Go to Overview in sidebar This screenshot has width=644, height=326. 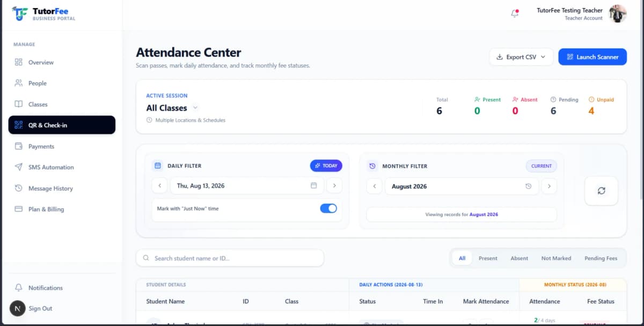coord(62,62)
